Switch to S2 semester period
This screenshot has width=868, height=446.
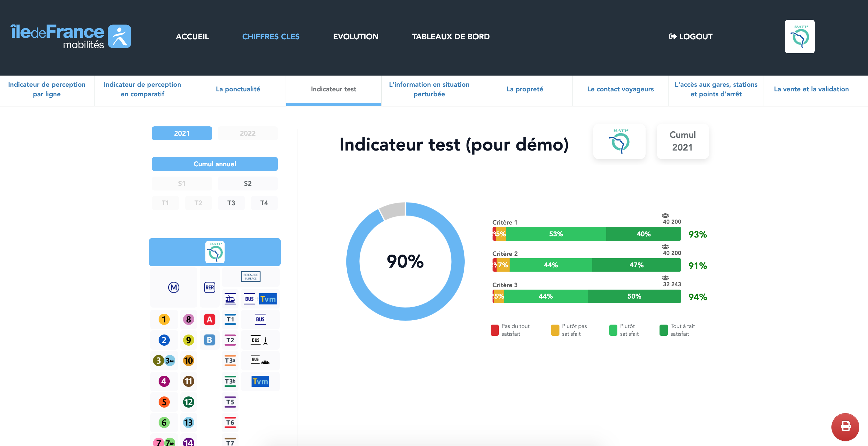[x=247, y=183]
